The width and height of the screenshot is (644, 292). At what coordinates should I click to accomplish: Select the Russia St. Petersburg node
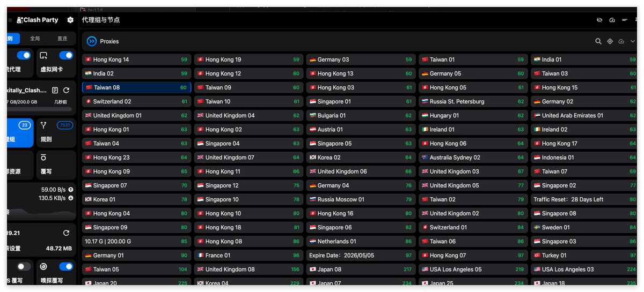(x=473, y=101)
